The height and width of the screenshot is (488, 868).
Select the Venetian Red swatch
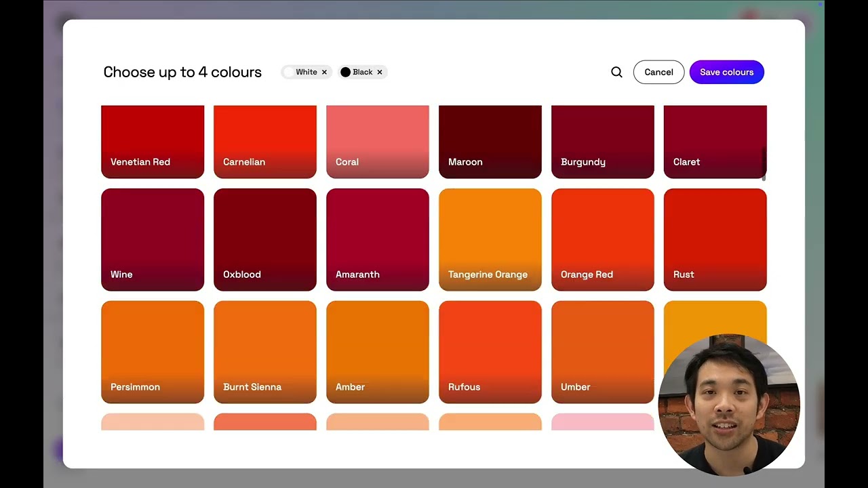click(153, 142)
